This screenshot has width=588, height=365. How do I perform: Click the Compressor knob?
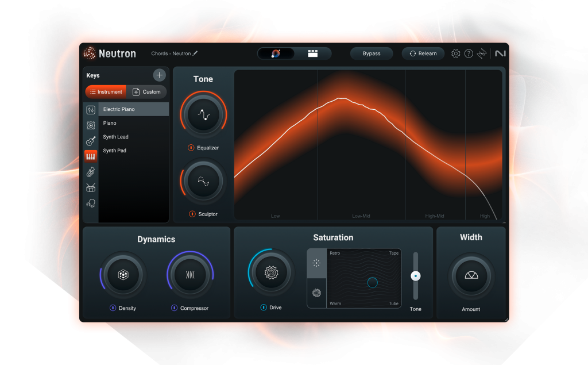coord(190,275)
